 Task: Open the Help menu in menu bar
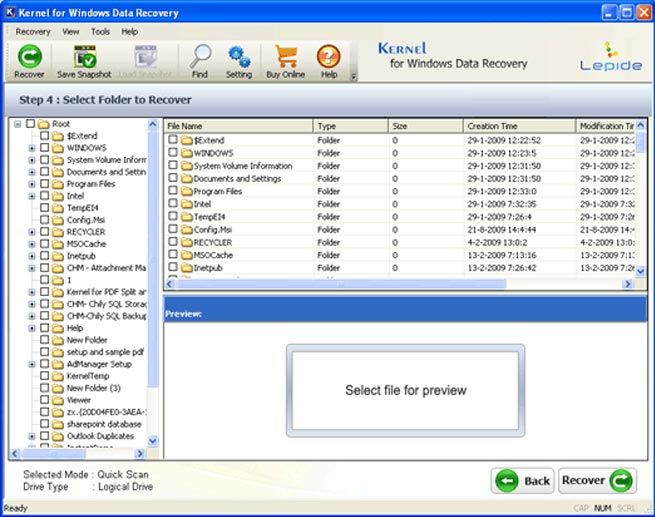pos(129,32)
